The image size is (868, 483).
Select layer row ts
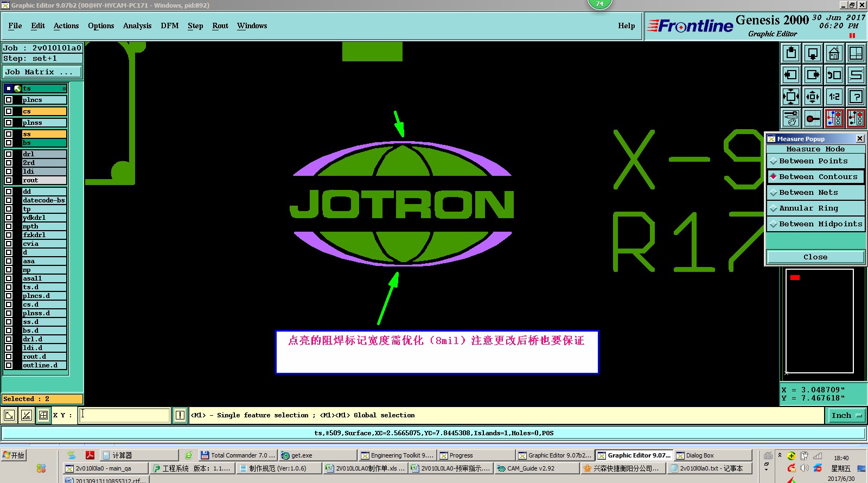point(44,88)
